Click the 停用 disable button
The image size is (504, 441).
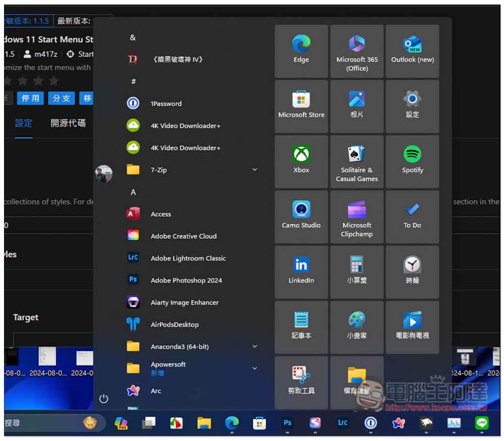(x=31, y=98)
